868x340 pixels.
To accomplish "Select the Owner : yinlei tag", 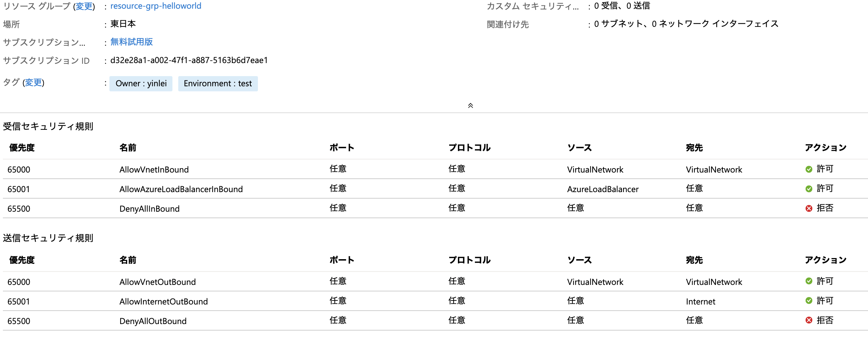I will click(141, 84).
